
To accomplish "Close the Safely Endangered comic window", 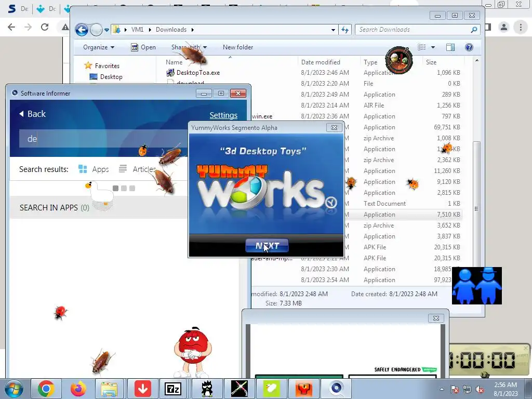I will click(436, 318).
